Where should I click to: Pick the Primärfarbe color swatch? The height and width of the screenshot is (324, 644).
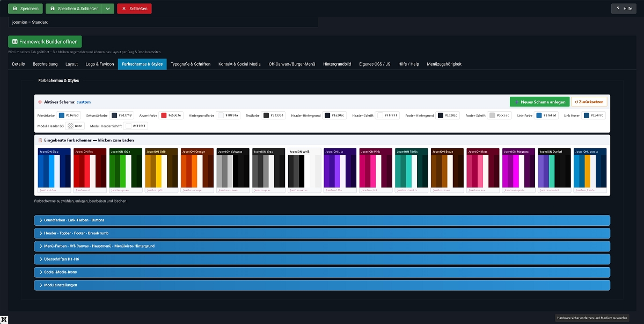pyautogui.click(x=62, y=116)
